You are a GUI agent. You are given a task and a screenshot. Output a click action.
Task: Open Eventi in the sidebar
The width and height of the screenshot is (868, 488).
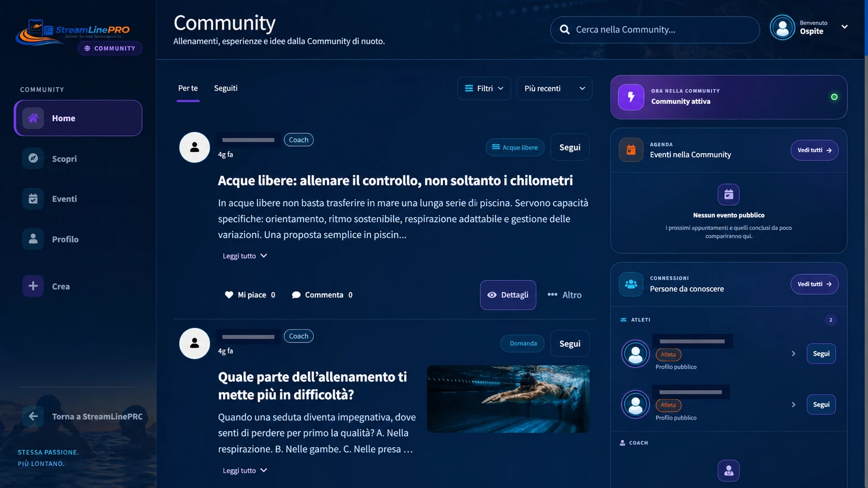78,199
